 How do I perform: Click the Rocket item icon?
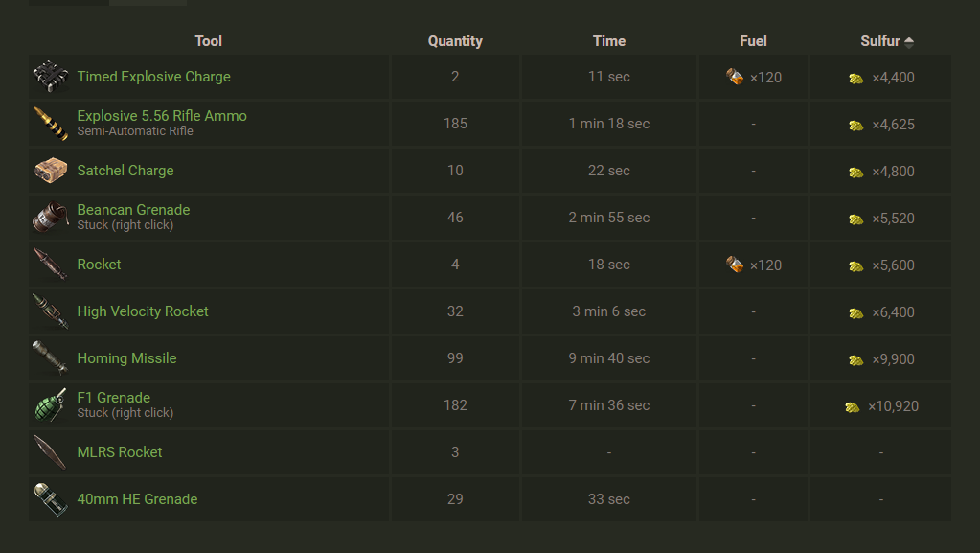pos(50,265)
